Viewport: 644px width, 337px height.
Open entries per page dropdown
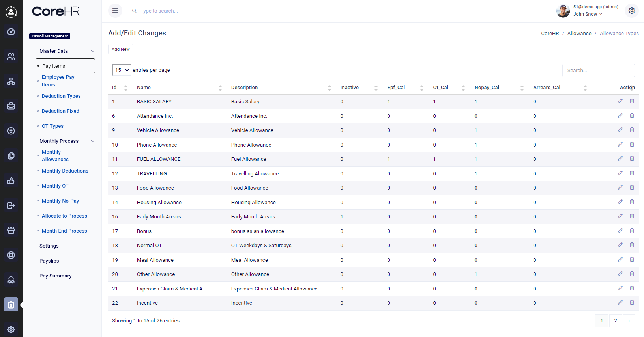122,70
